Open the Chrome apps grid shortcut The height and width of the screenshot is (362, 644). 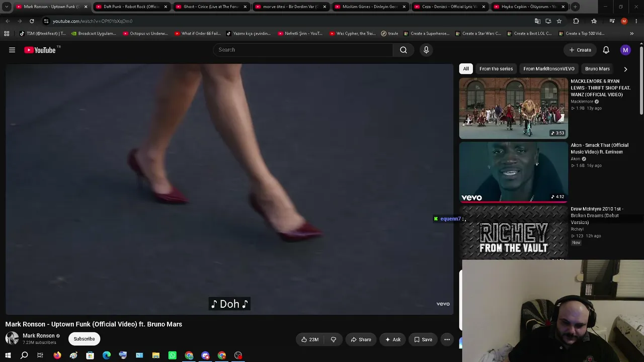tap(7, 34)
